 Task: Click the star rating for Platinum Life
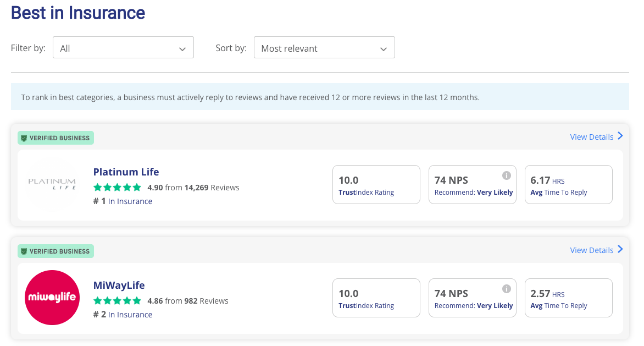click(x=117, y=188)
